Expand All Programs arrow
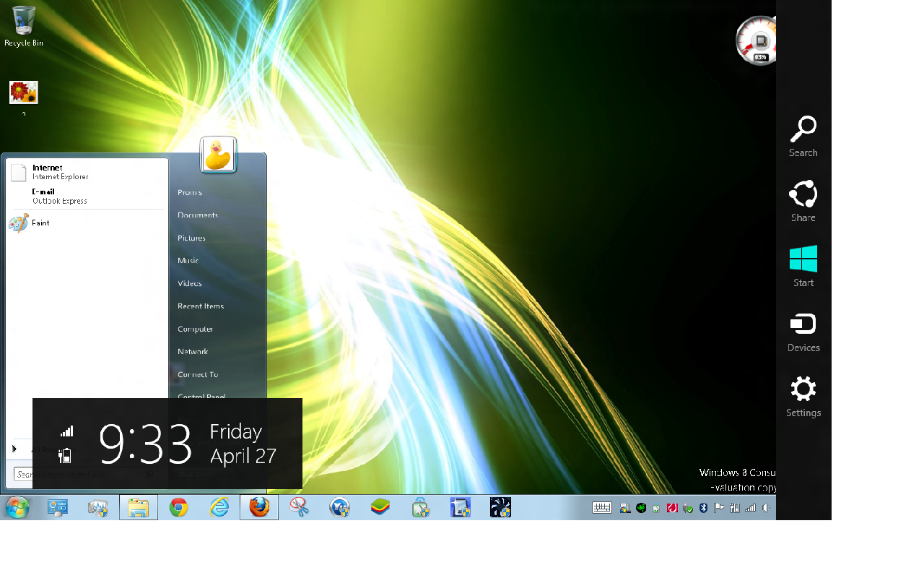Screen dimensions: 924x578 (14, 449)
